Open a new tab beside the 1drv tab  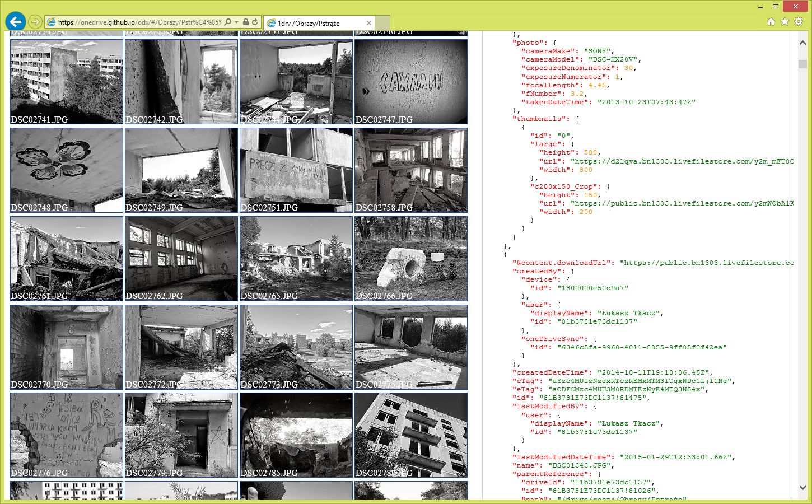pyautogui.click(x=382, y=23)
